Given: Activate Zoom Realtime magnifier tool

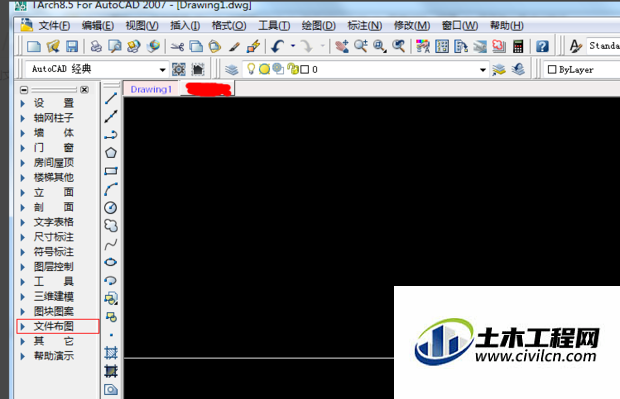Looking at the screenshot, I should pos(361,46).
